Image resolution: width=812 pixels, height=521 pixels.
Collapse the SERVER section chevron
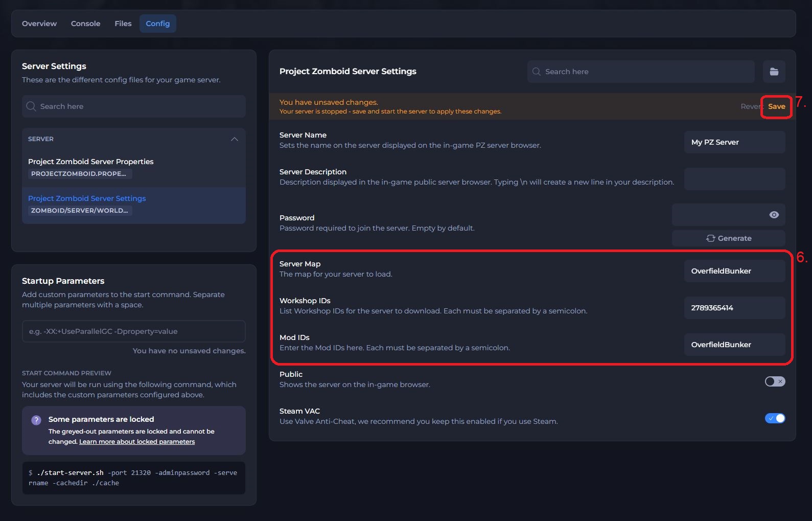tap(235, 139)
